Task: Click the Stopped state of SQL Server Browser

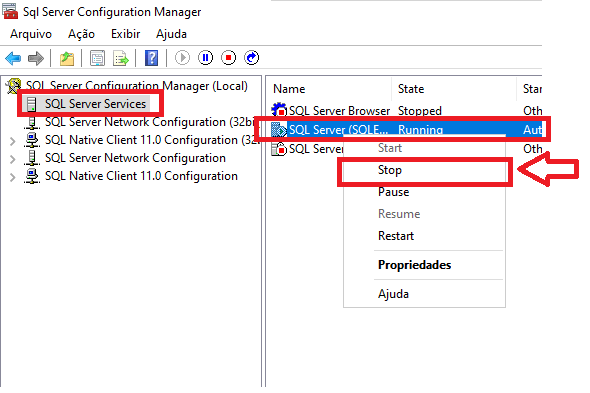Action: point(420,111)
